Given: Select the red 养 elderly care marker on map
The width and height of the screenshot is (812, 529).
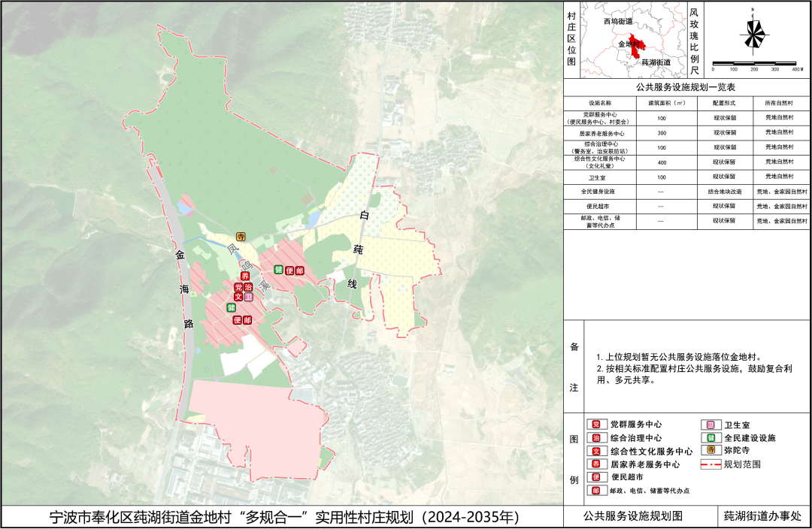Looking at the screenshot, I should click(244, 277).
